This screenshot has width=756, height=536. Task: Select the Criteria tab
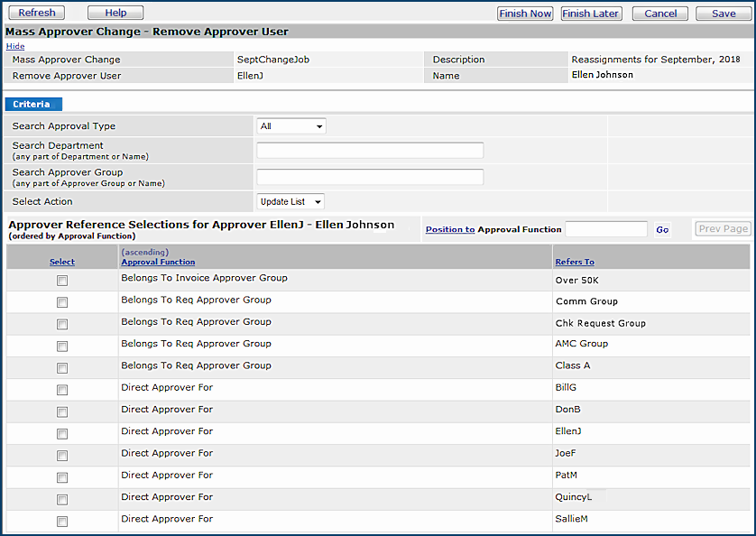click(x=32, y=105)
